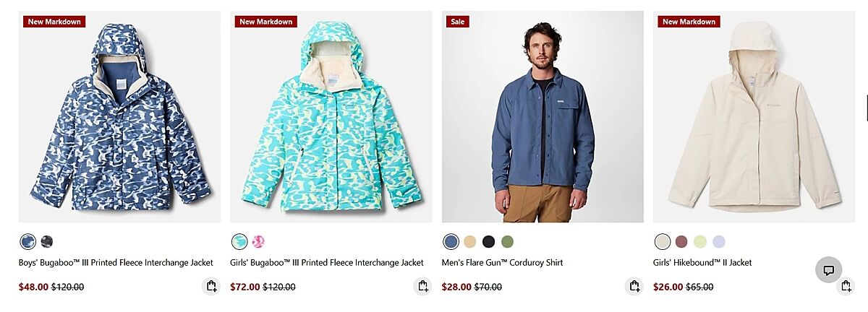This screenshot has width=868, height=312.
Task: Pick light green swatch for Hikebound jacket
Action: [700, 241]
